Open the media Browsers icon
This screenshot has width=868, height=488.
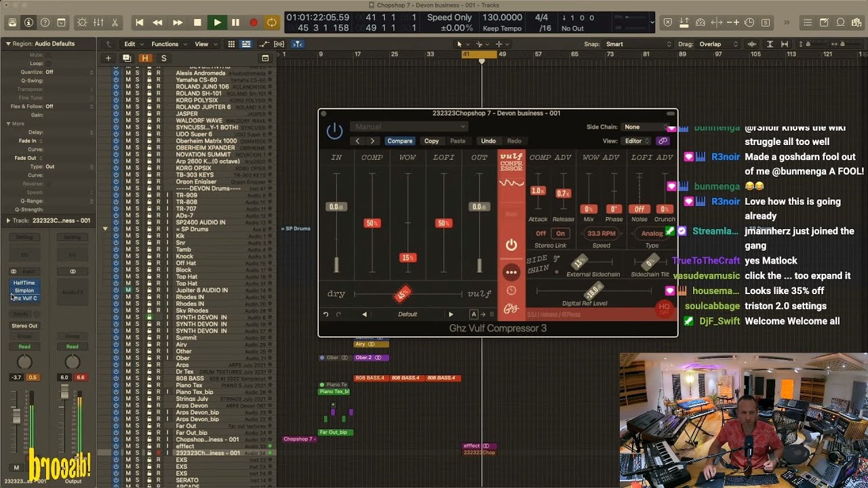pos(856,22)
